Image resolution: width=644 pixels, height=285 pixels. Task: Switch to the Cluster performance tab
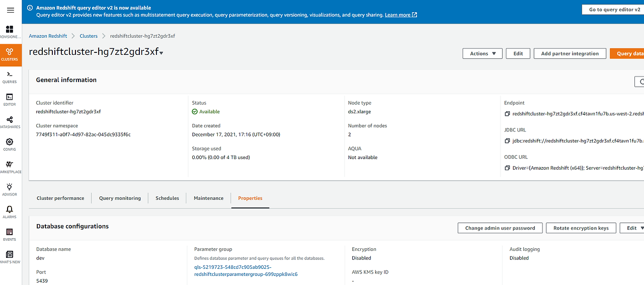(x=60, y=198)
